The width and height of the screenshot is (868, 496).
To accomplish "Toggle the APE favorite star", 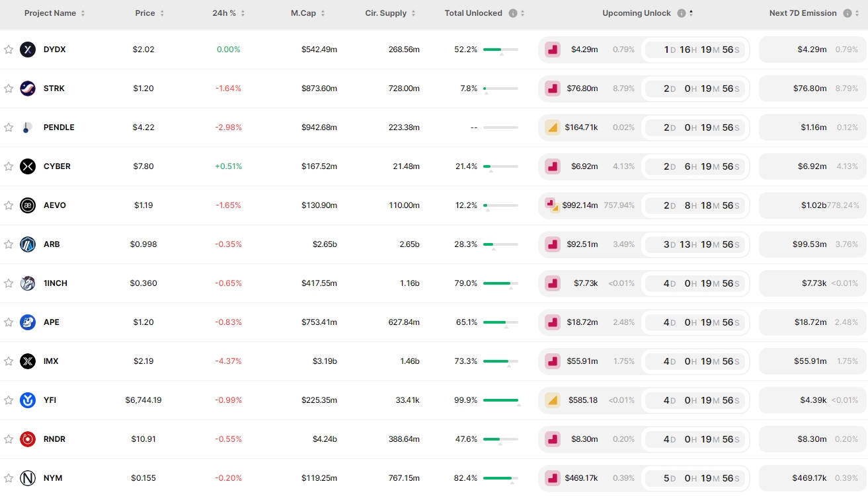I will [9, 322].
